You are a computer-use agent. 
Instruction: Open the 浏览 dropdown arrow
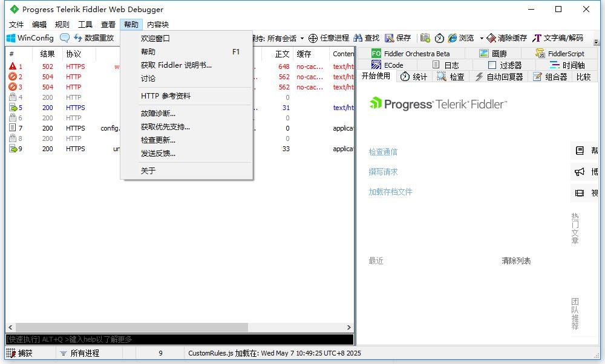coord(481,38)
